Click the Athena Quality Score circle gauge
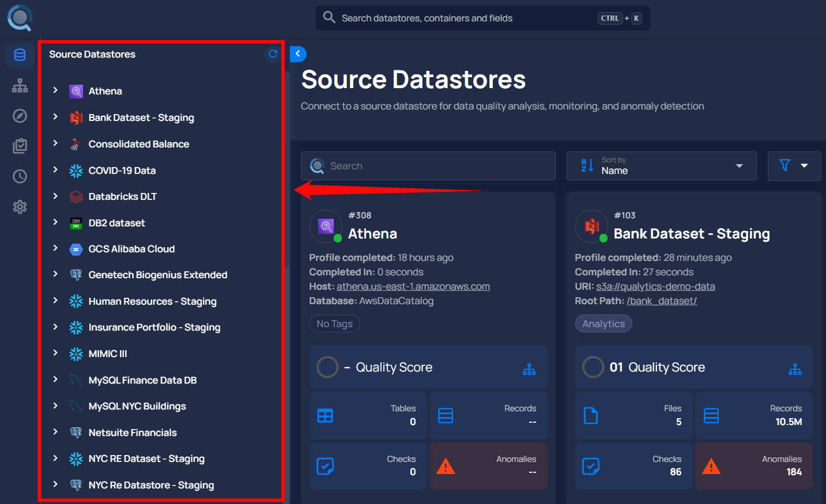The height and width of the screenshot is (504, 826). (x=327, y=367)
